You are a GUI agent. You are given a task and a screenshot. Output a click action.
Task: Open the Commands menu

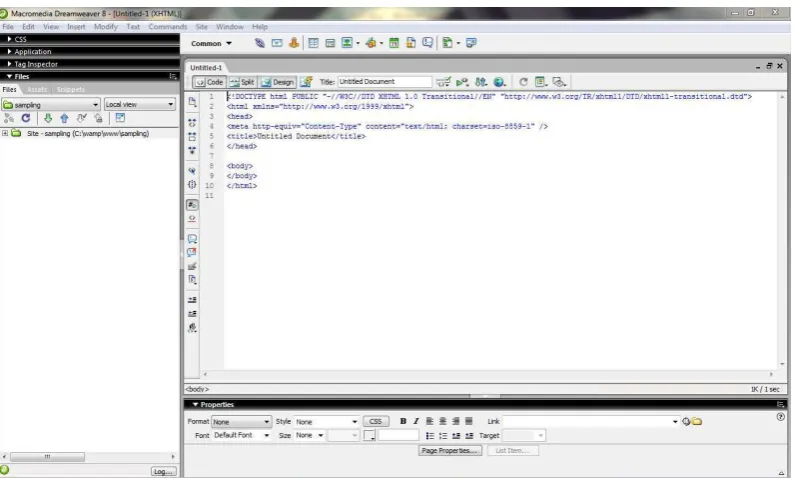click(x=167, y=27)
